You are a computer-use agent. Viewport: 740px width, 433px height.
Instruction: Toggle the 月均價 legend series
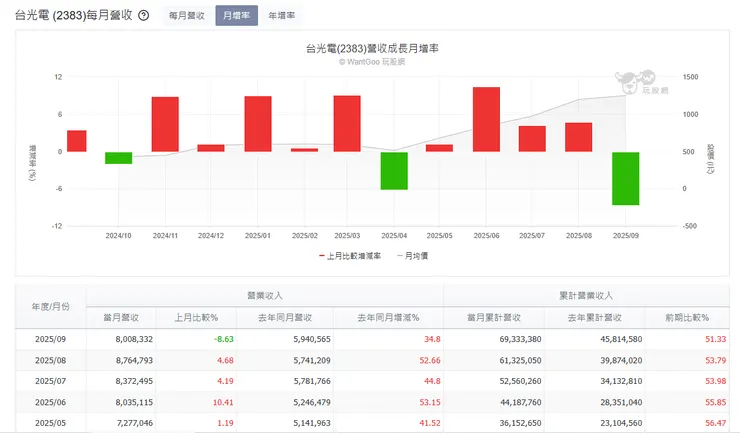coord(412,256)
